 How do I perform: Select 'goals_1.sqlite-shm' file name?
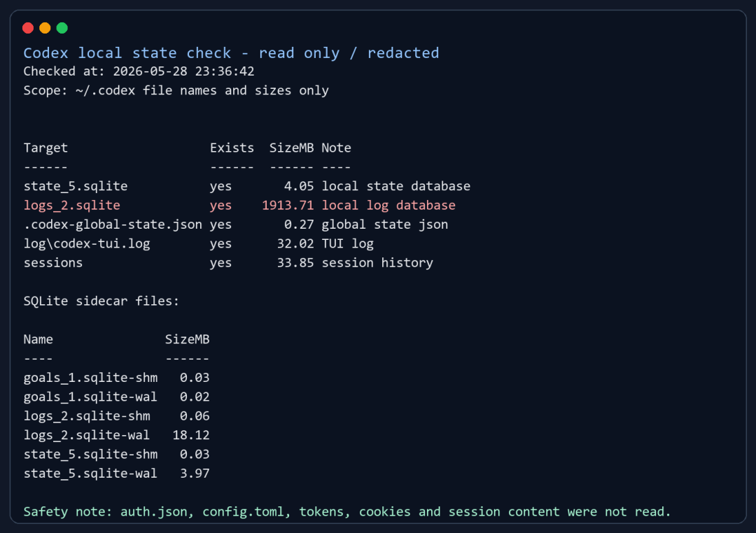click(90, 378)
